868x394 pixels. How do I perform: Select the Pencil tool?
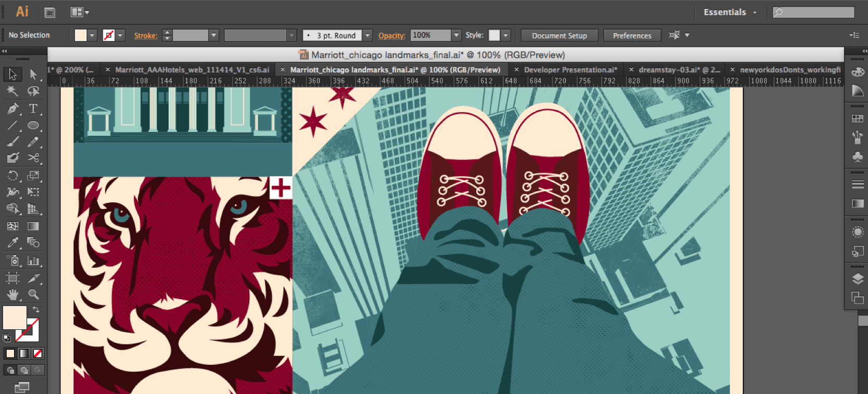coord(33,141)
